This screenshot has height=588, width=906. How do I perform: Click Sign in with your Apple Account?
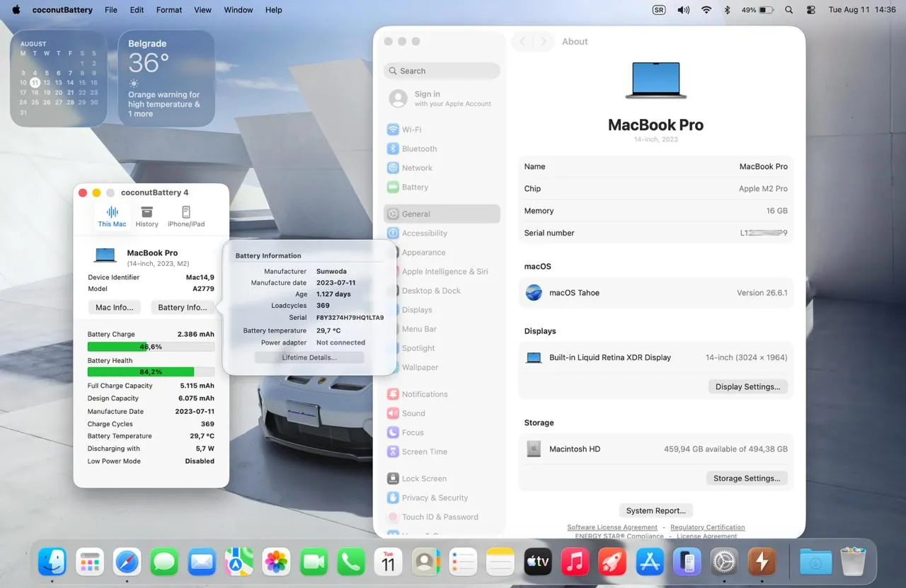tap(442, 98)
